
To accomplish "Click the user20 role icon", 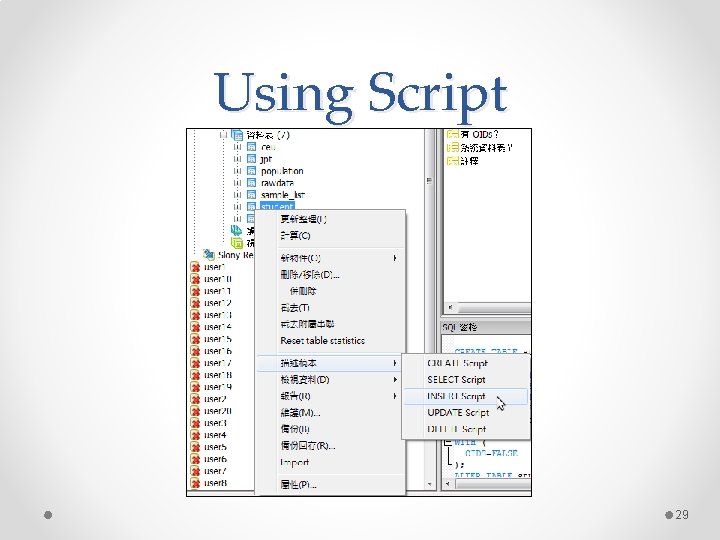I will (x=195, y=411).
